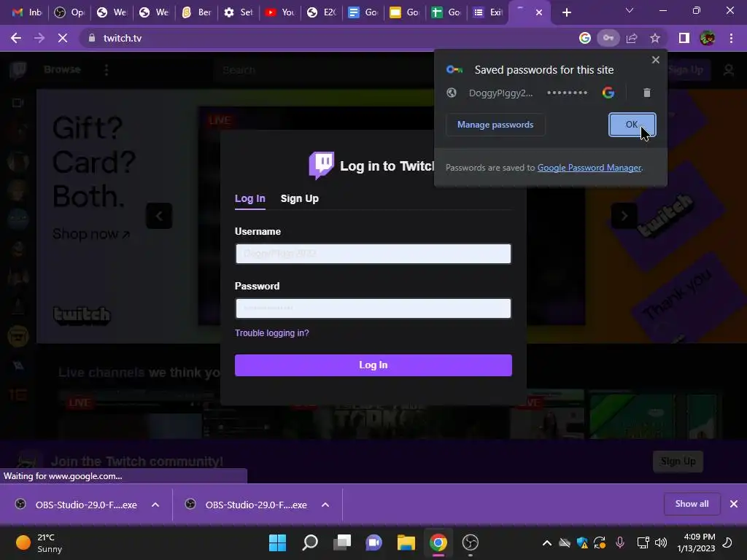The height and width of the screenshot is (560, 747).
Task: Close the active Twitch tab
Action: pyautogui.click(x=539, y=12)
